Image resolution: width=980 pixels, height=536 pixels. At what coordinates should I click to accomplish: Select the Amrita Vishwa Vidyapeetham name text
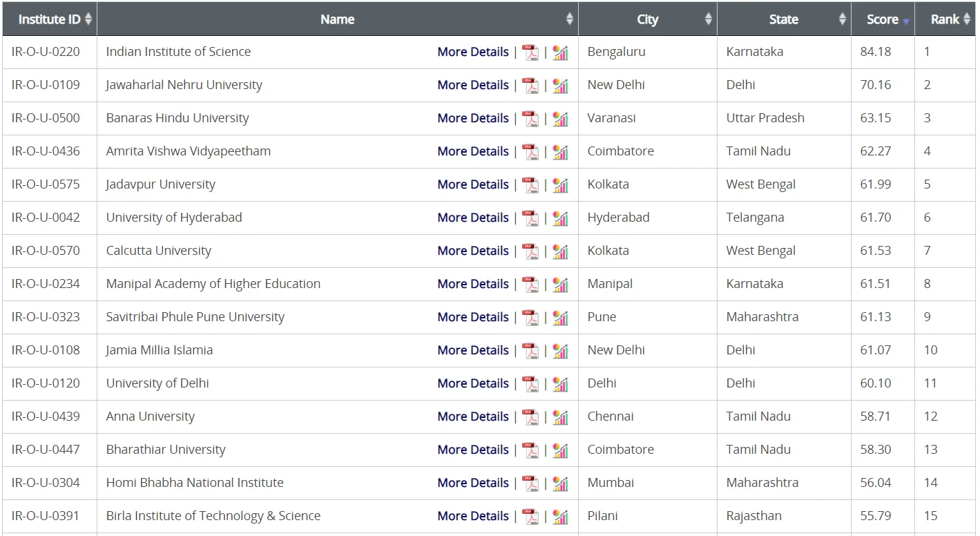[189, 151]
